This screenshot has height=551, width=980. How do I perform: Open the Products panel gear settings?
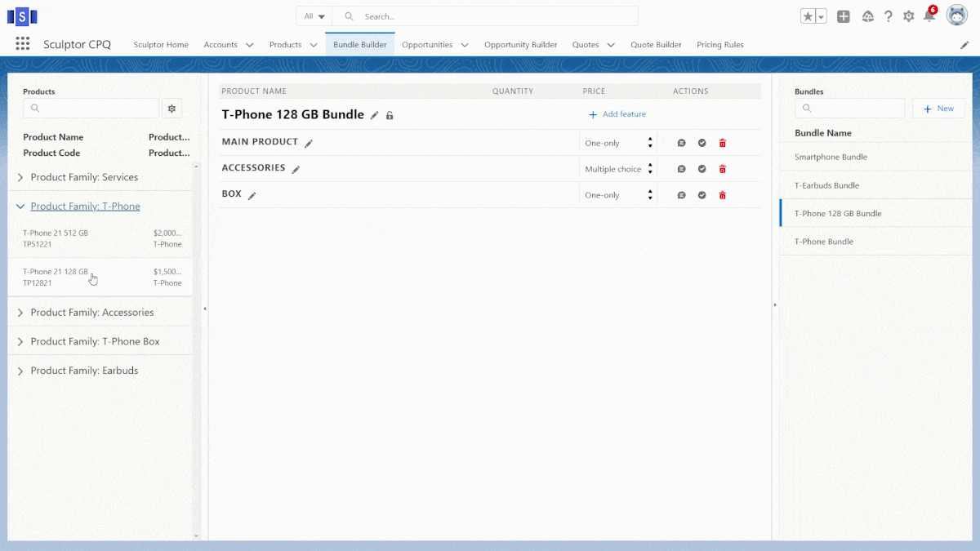click(x=171, y=109)
